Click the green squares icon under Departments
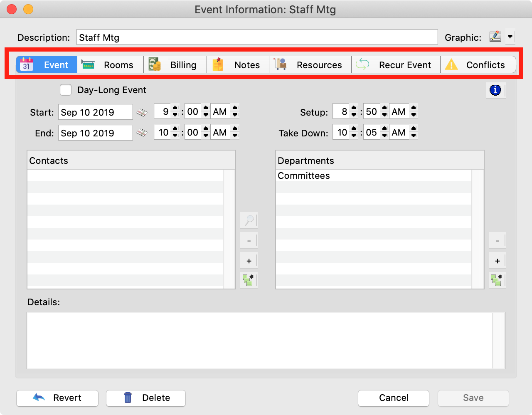The image size is (532, 415). pos(497,280)
